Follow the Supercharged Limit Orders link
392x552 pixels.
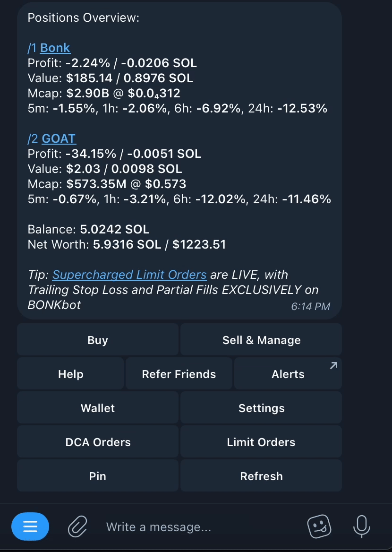pyautogui.click(x=129, y=275)
